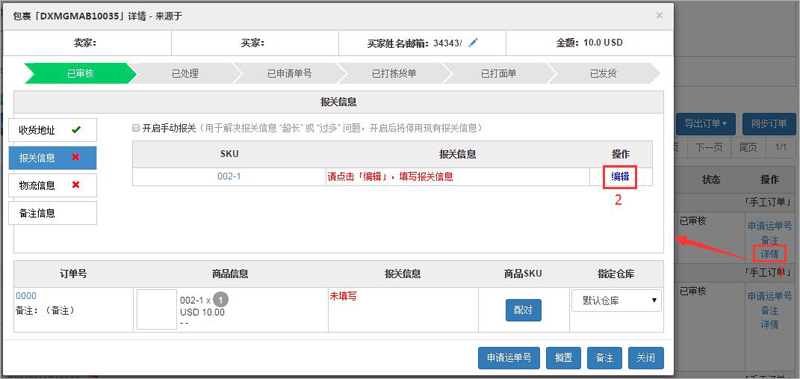Click the product thumbnail image box

coord(157,310)
